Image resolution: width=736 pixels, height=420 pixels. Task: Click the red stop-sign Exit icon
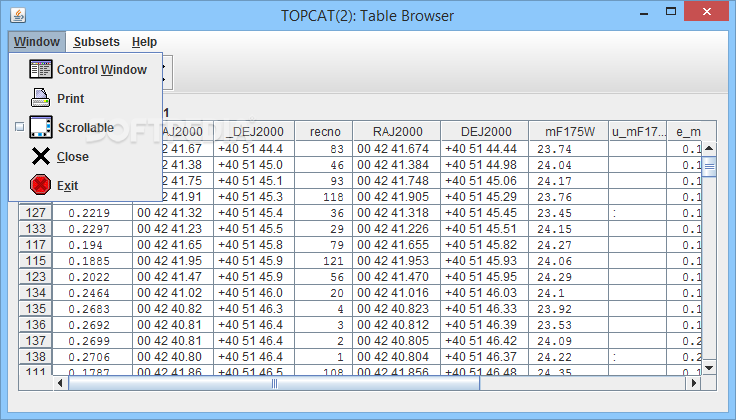coord(40,185)
